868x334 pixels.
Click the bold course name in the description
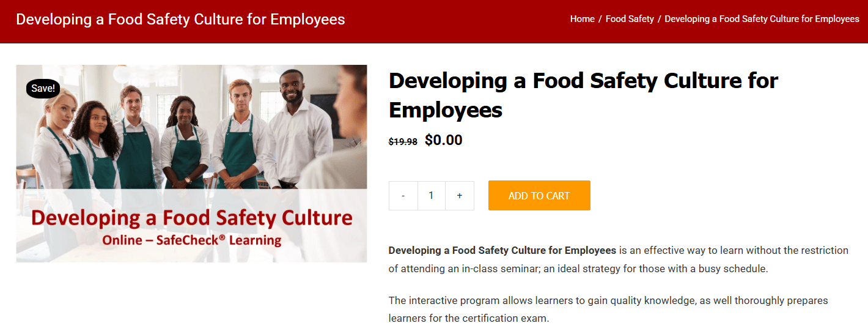point(502,250)
